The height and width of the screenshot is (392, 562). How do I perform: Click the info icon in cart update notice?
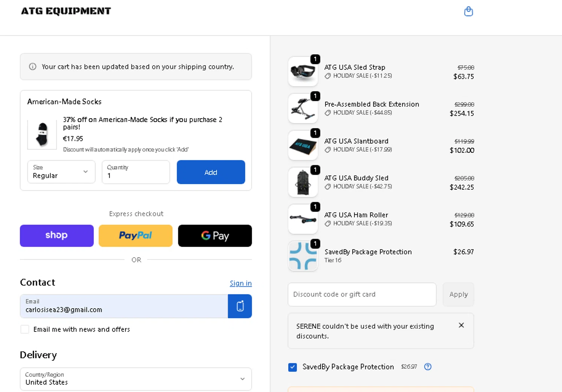coord(33,67)
